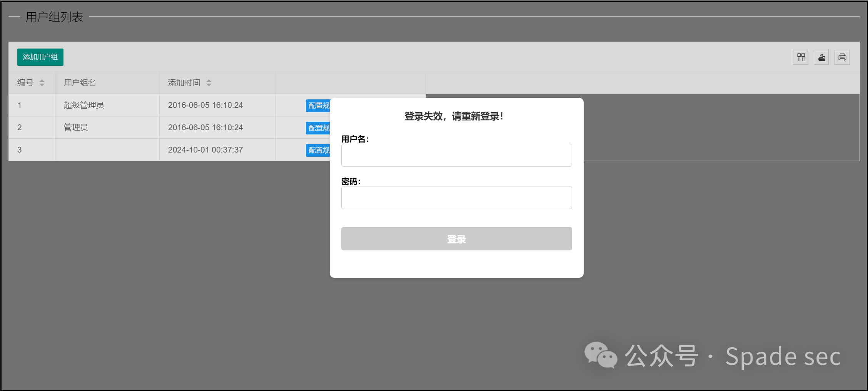This screenshot has height=391, width=868.
Task: Click the 用户组名 column header
Action: [x=80, y=83]
